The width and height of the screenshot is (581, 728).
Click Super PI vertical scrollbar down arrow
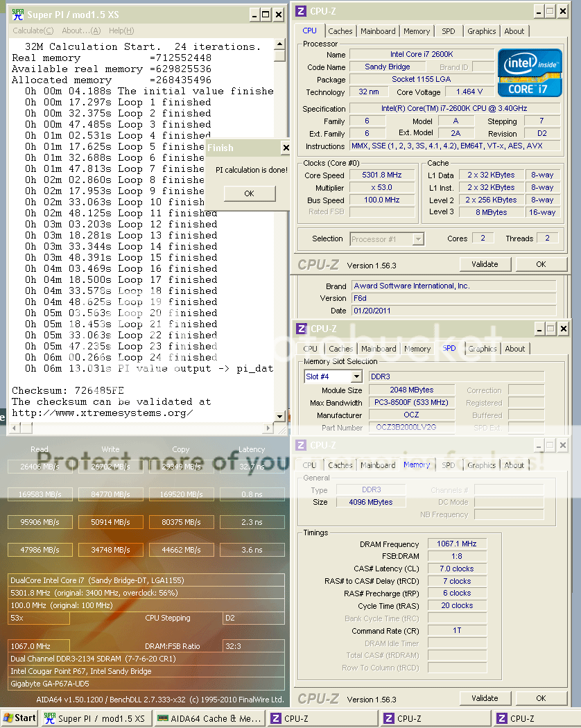point(279,417)
